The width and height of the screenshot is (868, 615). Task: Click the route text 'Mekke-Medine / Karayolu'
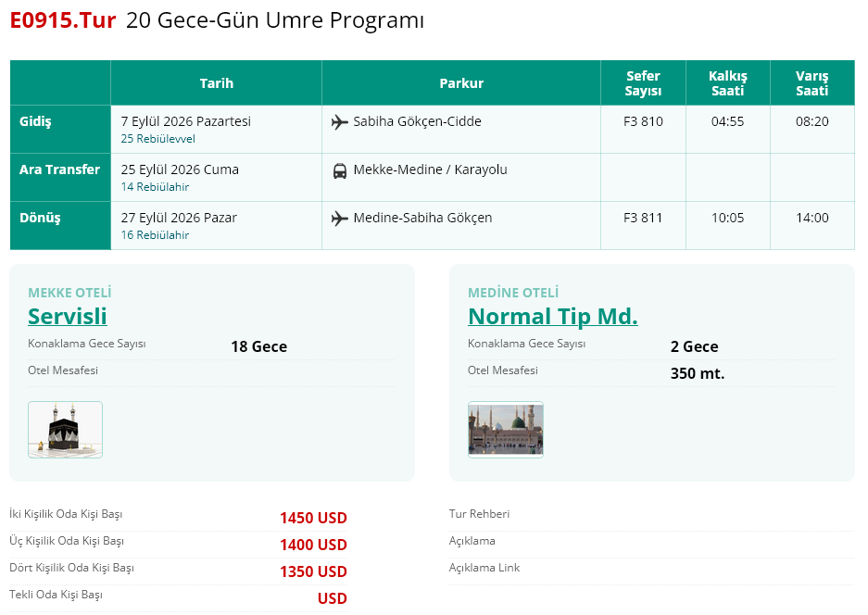click(430, 169)
